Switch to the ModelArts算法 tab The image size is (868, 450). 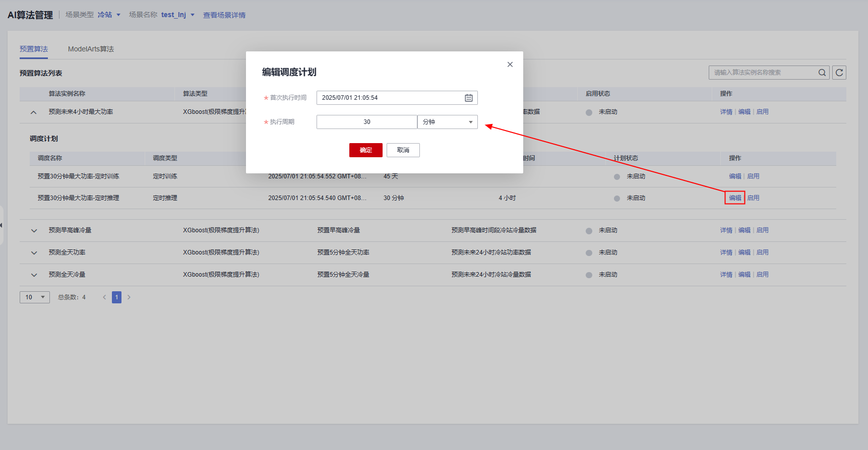[91, 49]
